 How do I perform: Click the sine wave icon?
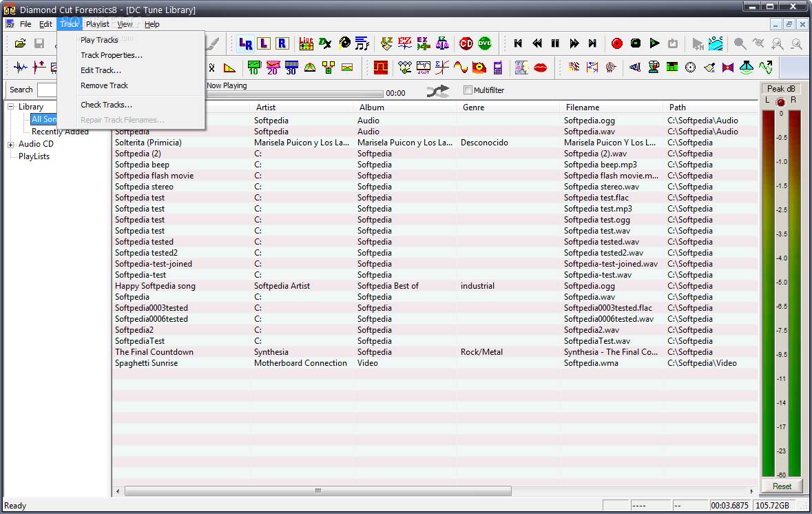(460, 68)
